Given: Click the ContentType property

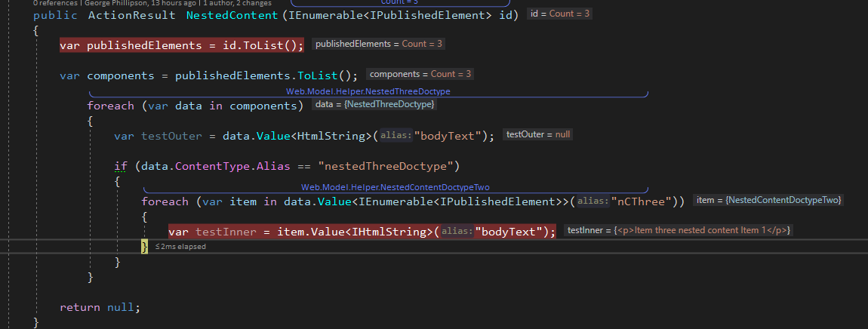Looking at the screenshot, I should pos(211,165).
